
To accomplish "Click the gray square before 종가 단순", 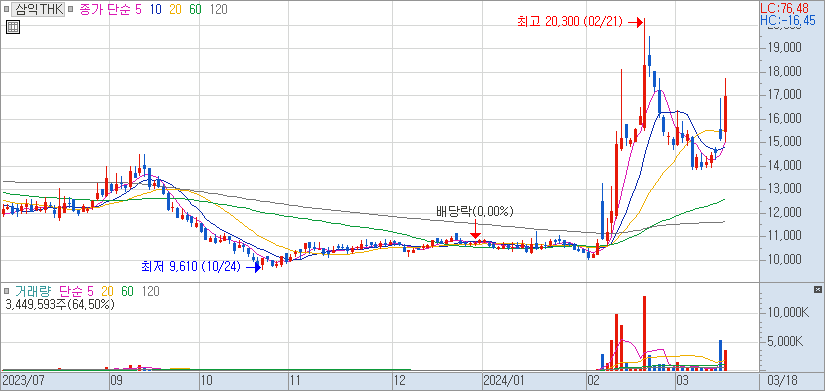I will 71,9.
